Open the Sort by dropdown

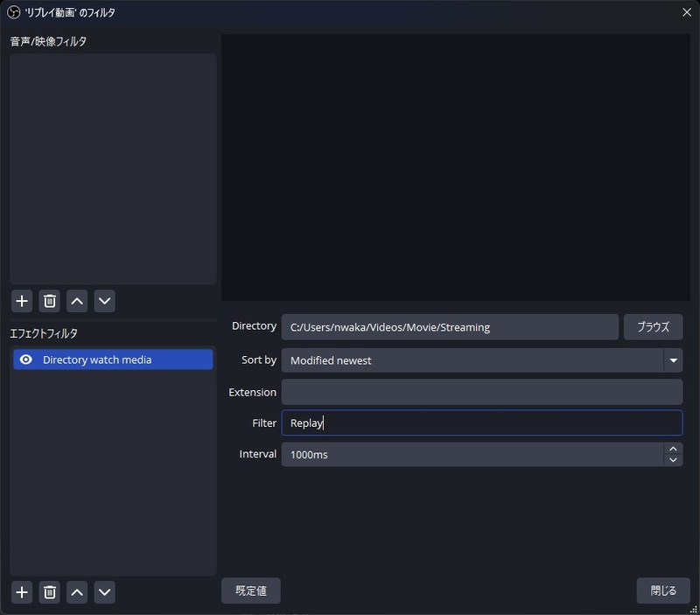point(674,360)
